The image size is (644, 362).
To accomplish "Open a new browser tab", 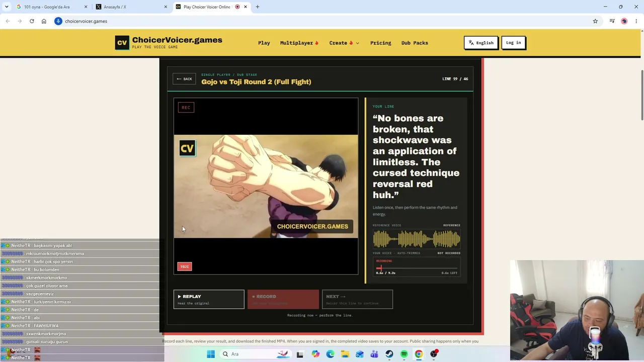I will click(x=258, y=7).
